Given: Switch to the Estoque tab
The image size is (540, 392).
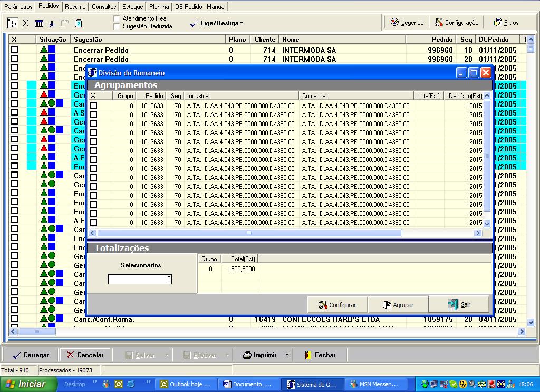Looking at the screenshot, I should tap(132, 7).
